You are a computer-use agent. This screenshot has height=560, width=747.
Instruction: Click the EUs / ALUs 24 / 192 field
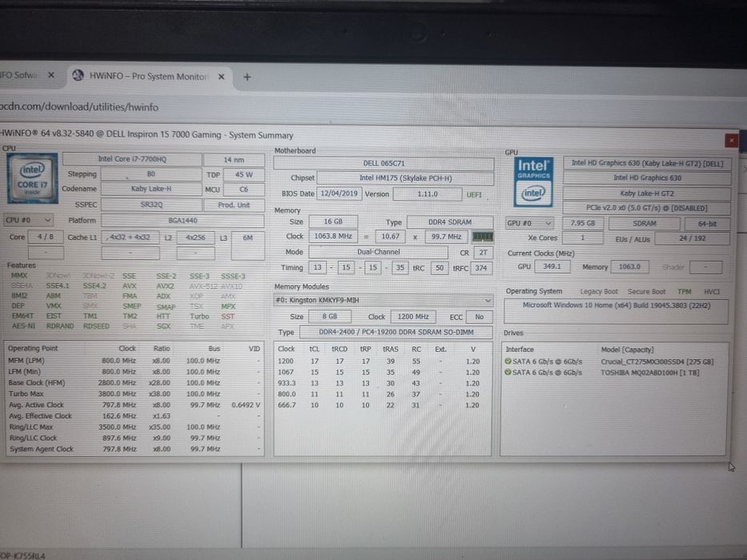693,238
